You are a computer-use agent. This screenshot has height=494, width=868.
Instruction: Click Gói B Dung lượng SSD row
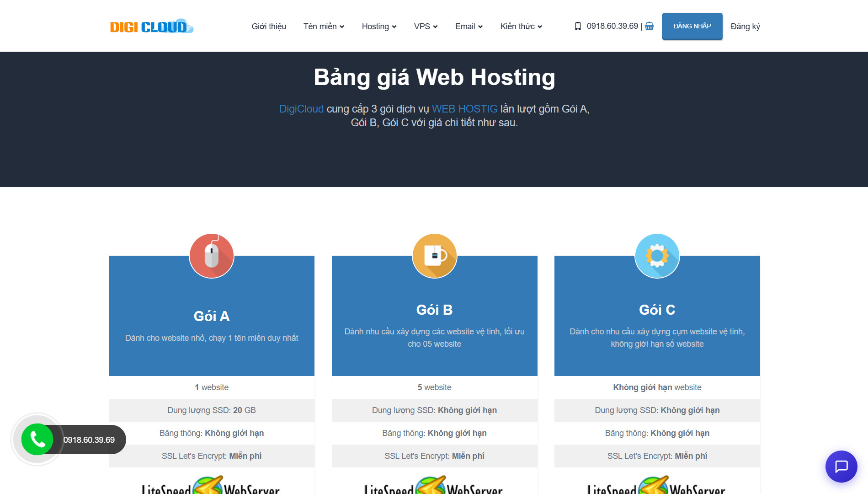[434, 410]
